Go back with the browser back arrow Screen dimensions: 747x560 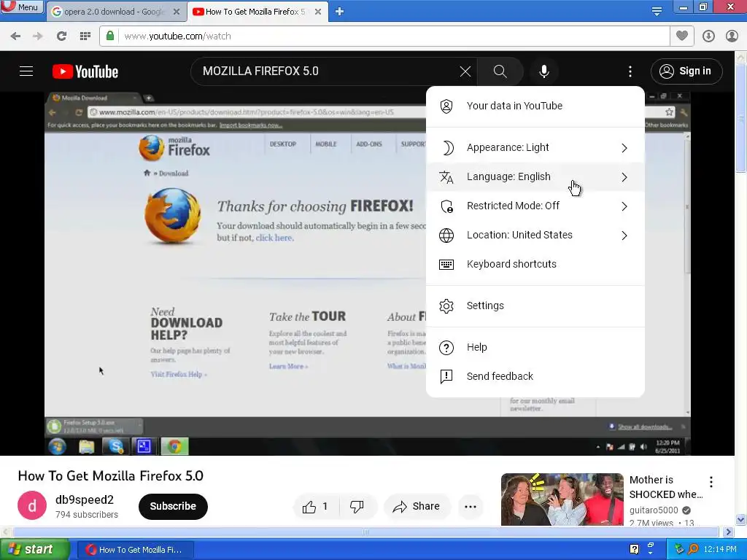tap(15, 36)
